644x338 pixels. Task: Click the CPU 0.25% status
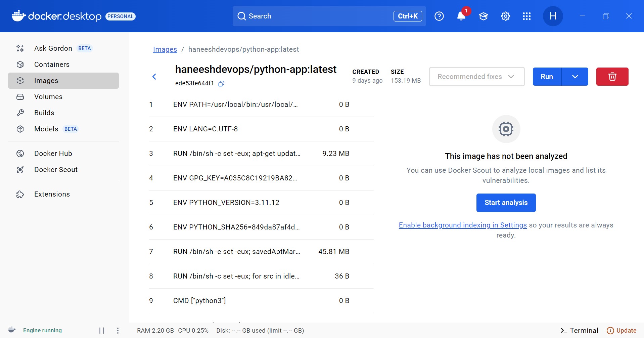coord(193,331)
